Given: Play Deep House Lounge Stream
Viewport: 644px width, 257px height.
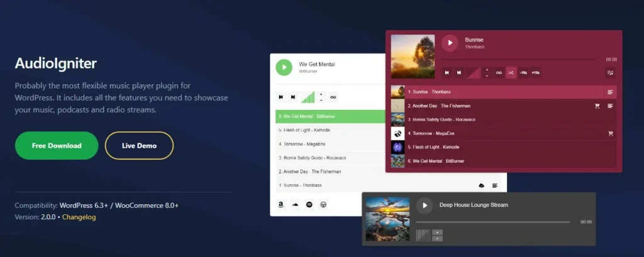Looking at the screenshot, I should [x=425, y=205].
